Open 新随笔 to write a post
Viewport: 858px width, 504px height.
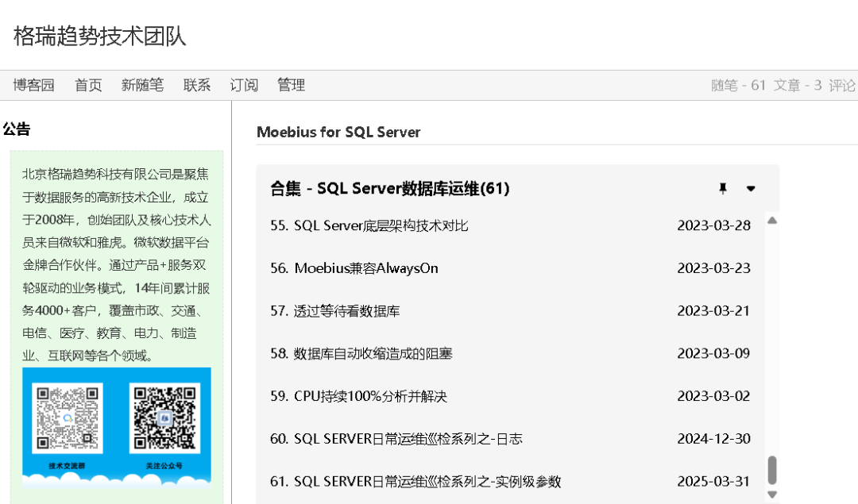coord(141,85)
